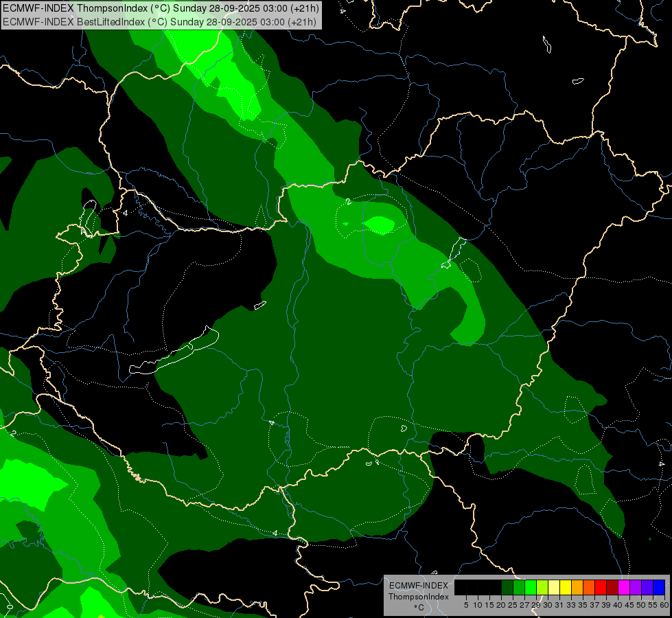Image resolution: width=672 pixels, height=618 pixels.
Task: Click the legend scale value 35
Action: click(x=583, y=605)
